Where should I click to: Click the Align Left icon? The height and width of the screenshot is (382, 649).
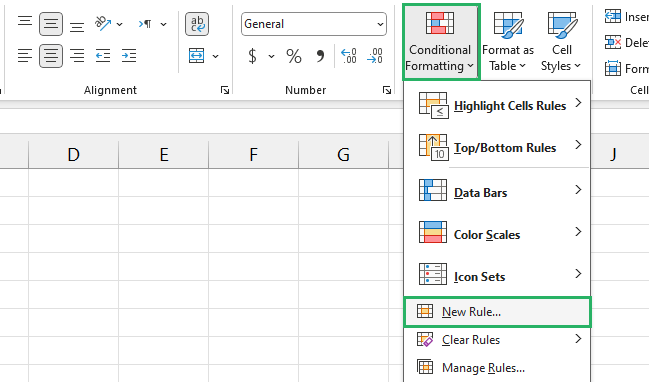tap(25, 55)
